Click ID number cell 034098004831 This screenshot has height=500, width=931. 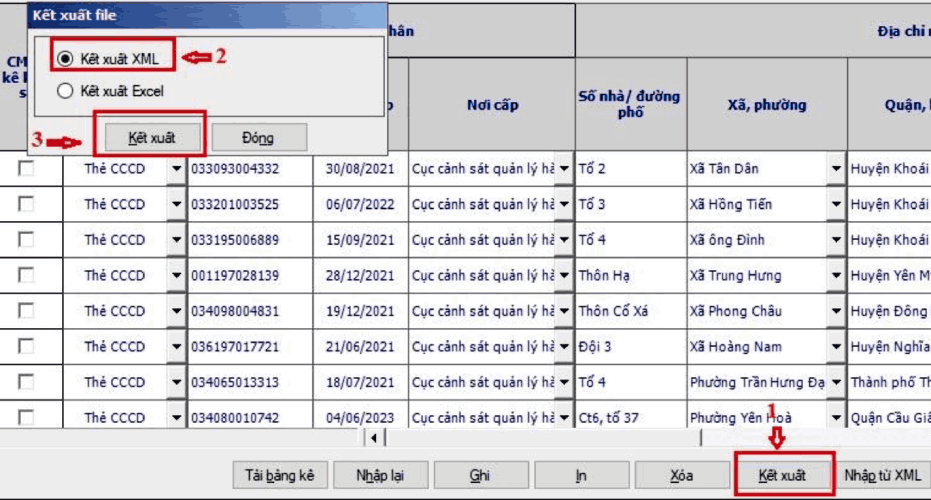tap(250, 311)
